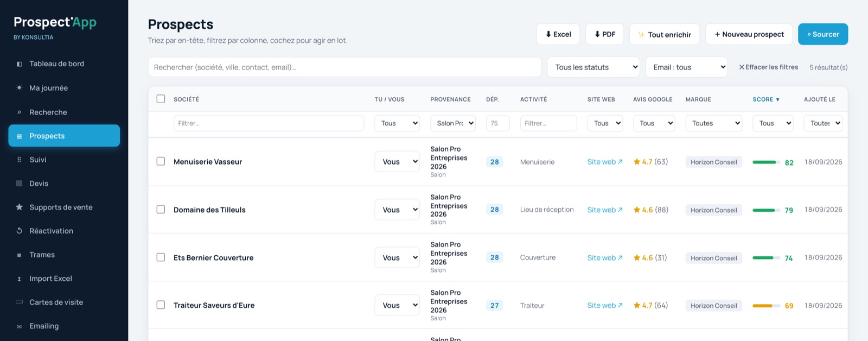Click the Trames square icon

[19, 255]
